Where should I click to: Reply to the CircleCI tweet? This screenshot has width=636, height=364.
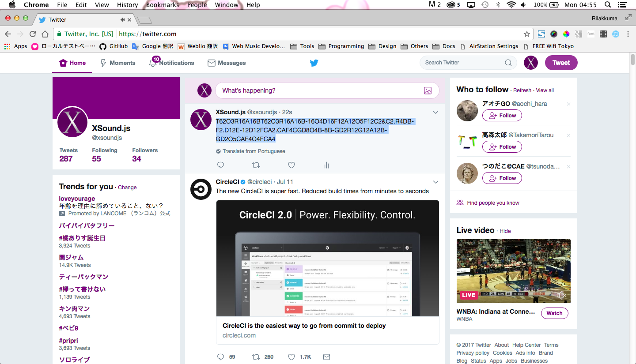(x=221, y=356)
